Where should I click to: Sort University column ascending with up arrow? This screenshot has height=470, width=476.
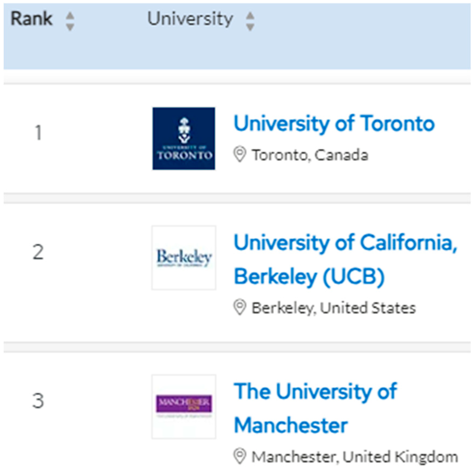[250, 16]
